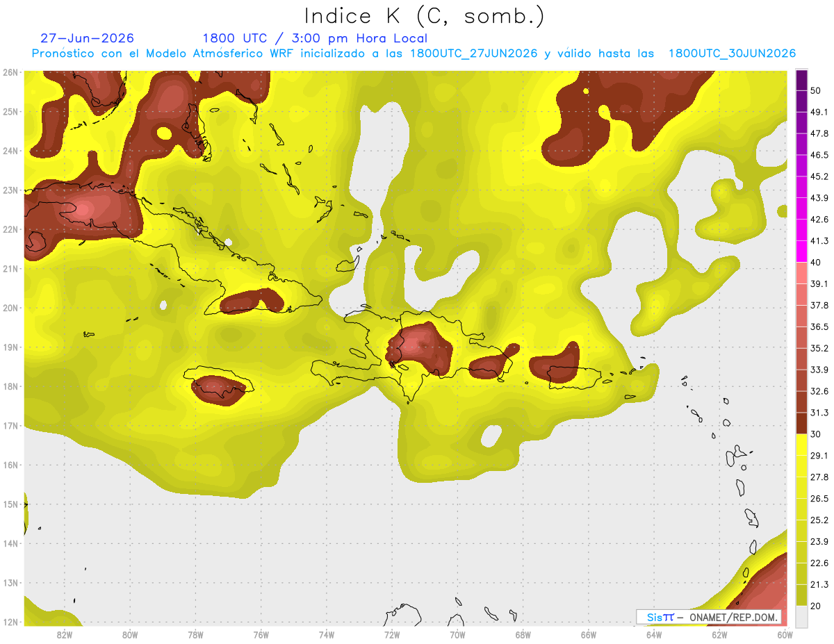Click the 'Indice K (C, somb.)' title
Screen dimensions: 834x644
[x=424, y=16]
